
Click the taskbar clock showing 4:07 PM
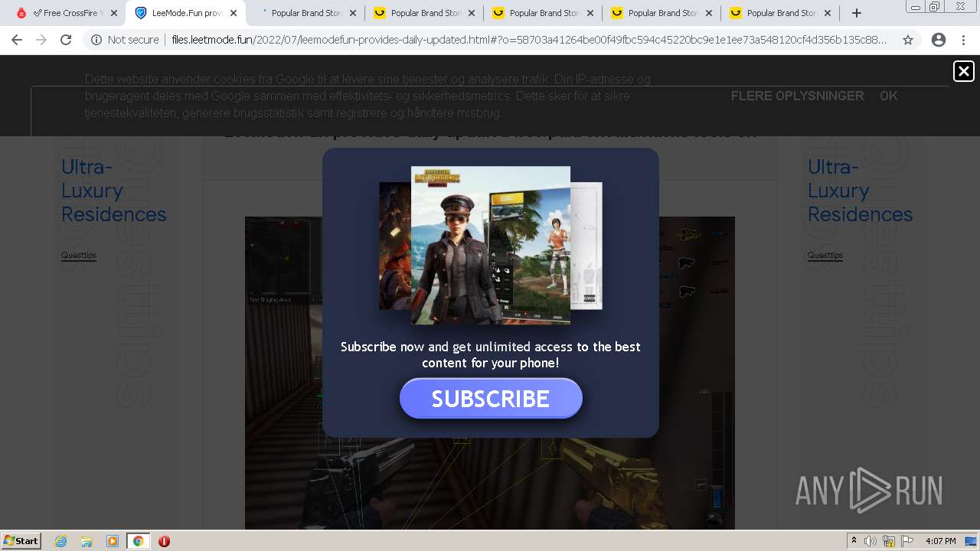pos(940,541)
